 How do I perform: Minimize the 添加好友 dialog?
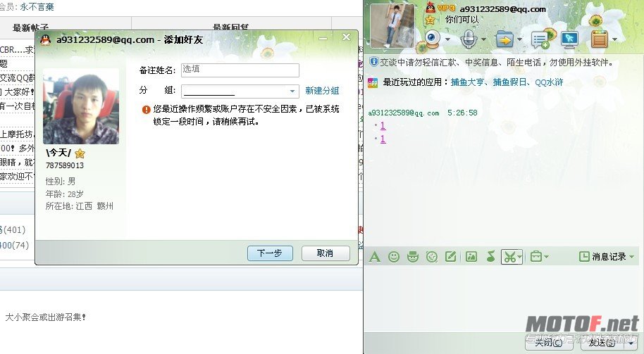(x=323, y=38)
